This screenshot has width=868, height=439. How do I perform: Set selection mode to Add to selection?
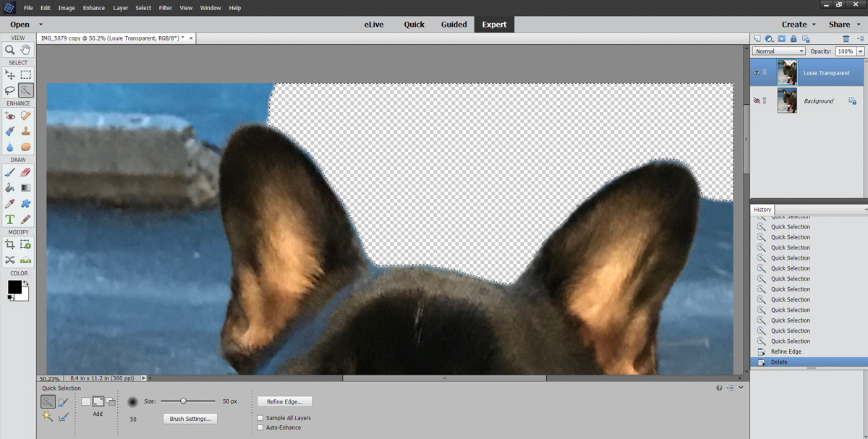[x=98, y=401]
